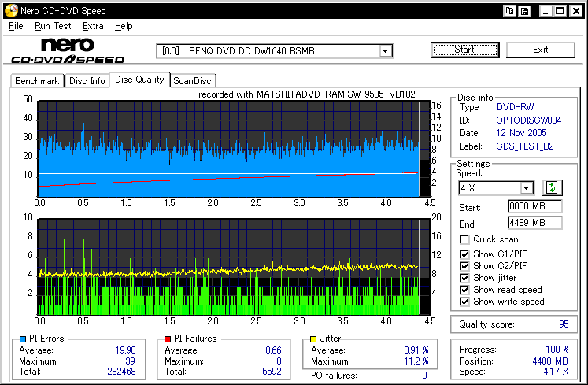Open the Run Test menu
Viewport: 588px width, 385px height.
53,26
